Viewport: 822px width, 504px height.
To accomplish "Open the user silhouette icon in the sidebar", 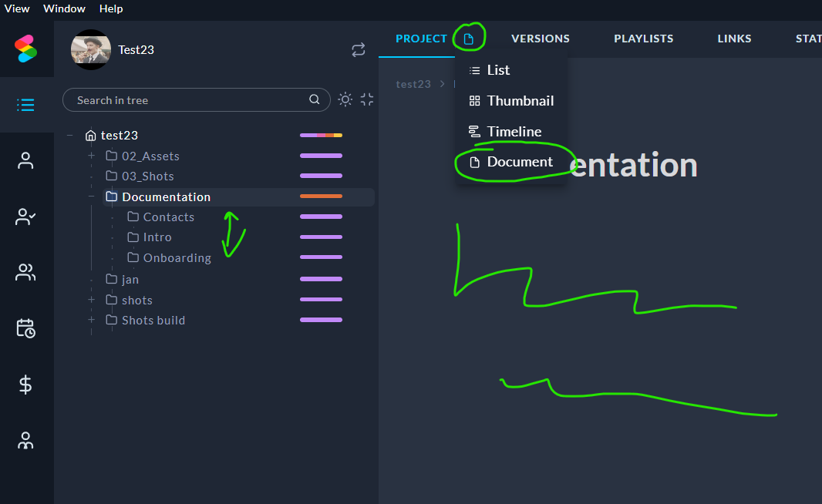I will coord(25,161).
